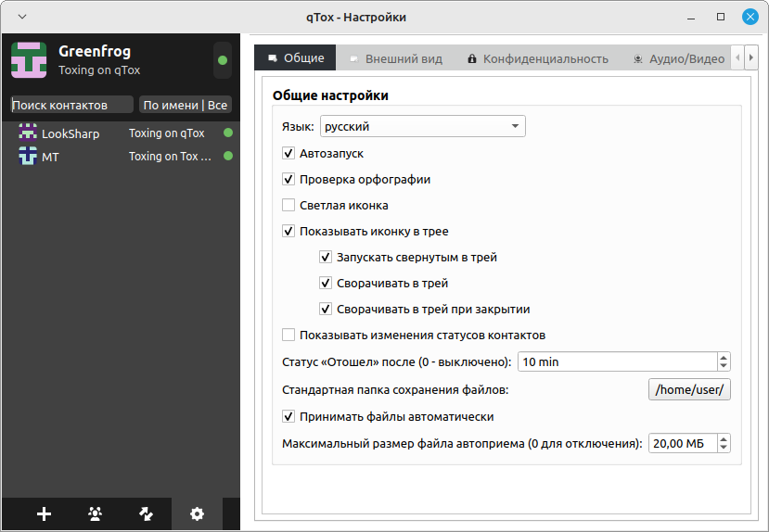Screen dimensions: 769x532
Task: Open the Конфиденциальность tab
Action: pos(537,58)
